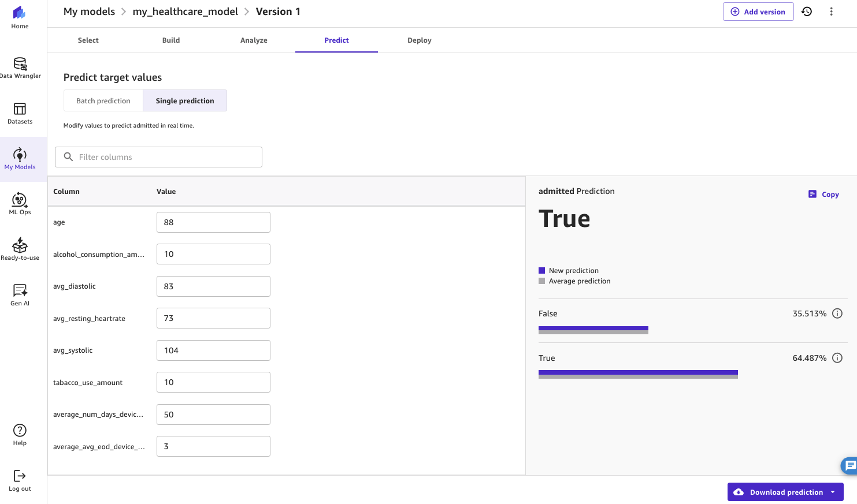Select My Models in the sidebar
Screen dimensions: 857x504
tap(20, 159)
